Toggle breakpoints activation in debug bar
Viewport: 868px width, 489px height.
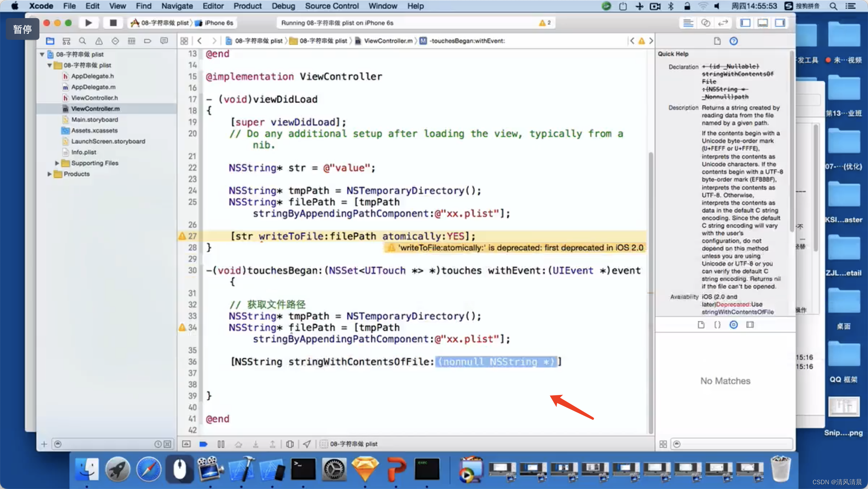click(x=204, y=444)
